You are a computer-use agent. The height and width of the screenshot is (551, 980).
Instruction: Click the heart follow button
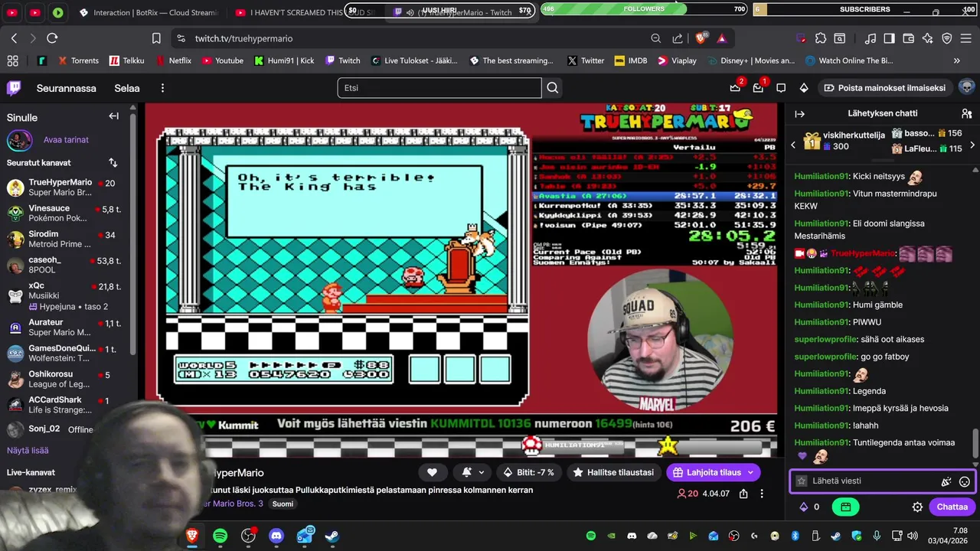432,472
